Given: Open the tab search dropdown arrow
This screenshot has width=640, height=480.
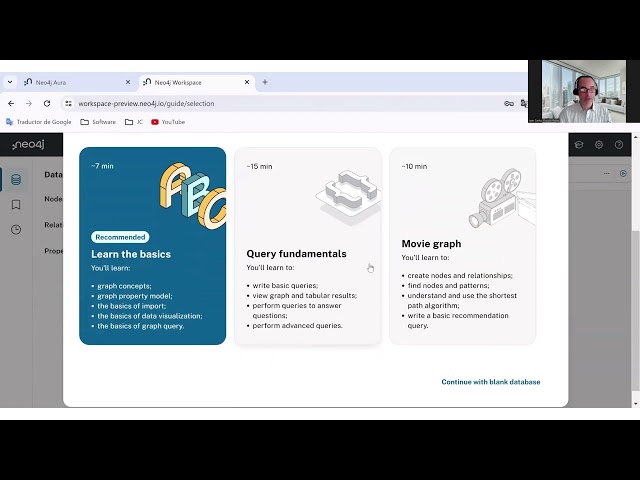Looking at the screenshot, I should pos(10,82).
